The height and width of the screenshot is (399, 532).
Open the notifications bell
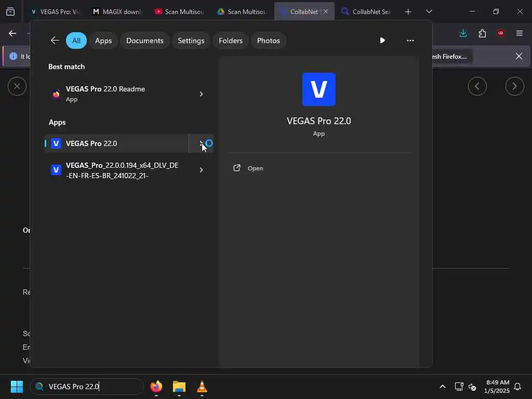[x=518, y=387]
